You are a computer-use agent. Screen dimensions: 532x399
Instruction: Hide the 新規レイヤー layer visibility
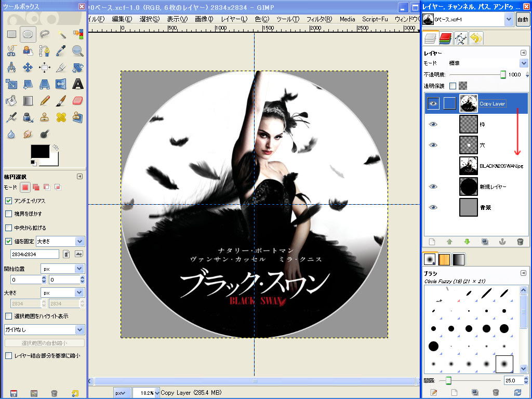coord(433,187)
